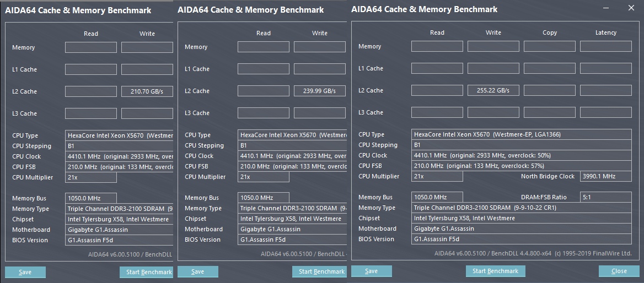
Task: Minimize the rightmost AIDA64 benchmark window
Action: [x=607, y=8]
